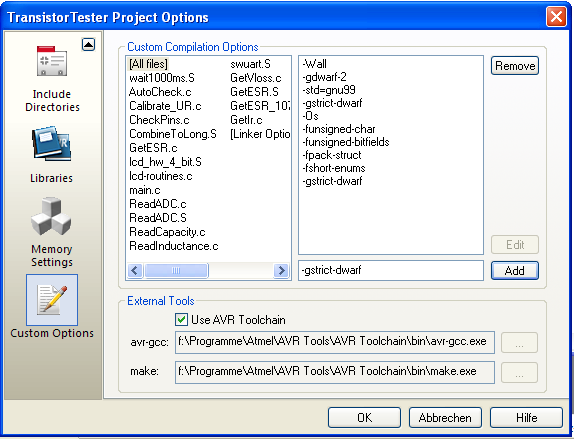The width and height of the screenshot is (574, 439).
Task: Click the Remove button
Action: tap(515, 66)
